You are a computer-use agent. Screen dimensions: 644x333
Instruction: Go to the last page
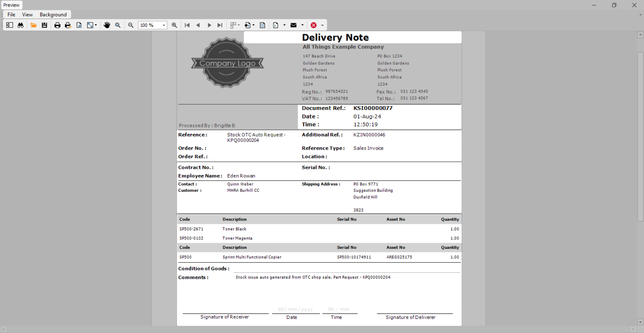[x=220, y=25]
